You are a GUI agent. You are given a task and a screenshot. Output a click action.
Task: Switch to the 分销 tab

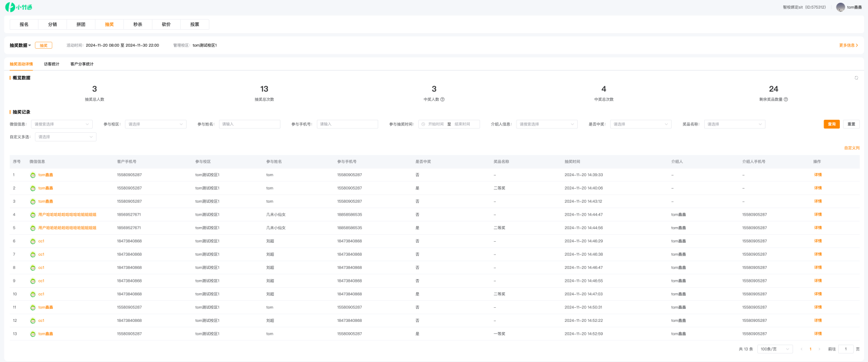click(53, 24)
